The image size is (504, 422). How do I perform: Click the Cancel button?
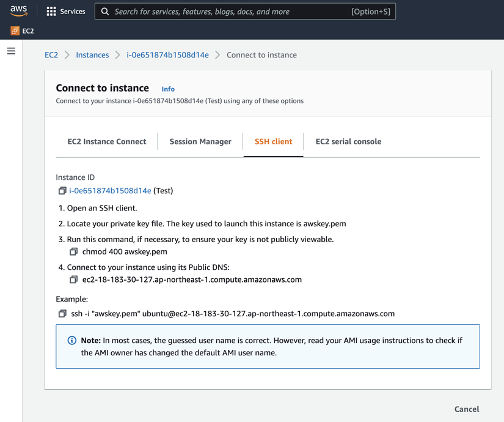(467, 409)
